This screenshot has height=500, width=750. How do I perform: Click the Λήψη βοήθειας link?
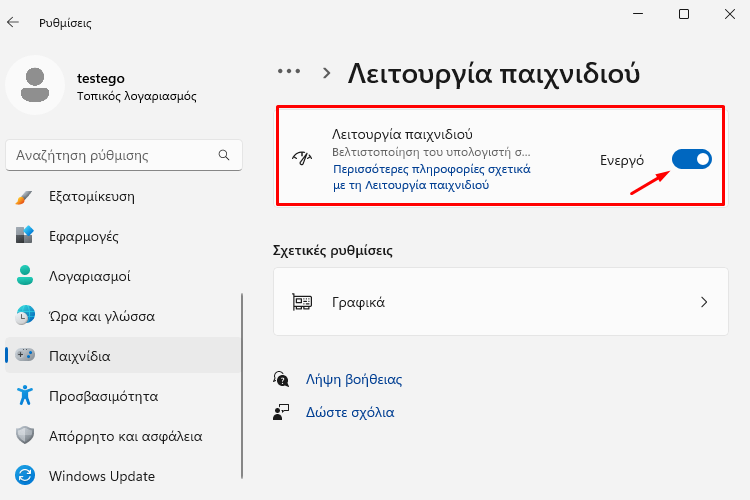tap(354, 379)
